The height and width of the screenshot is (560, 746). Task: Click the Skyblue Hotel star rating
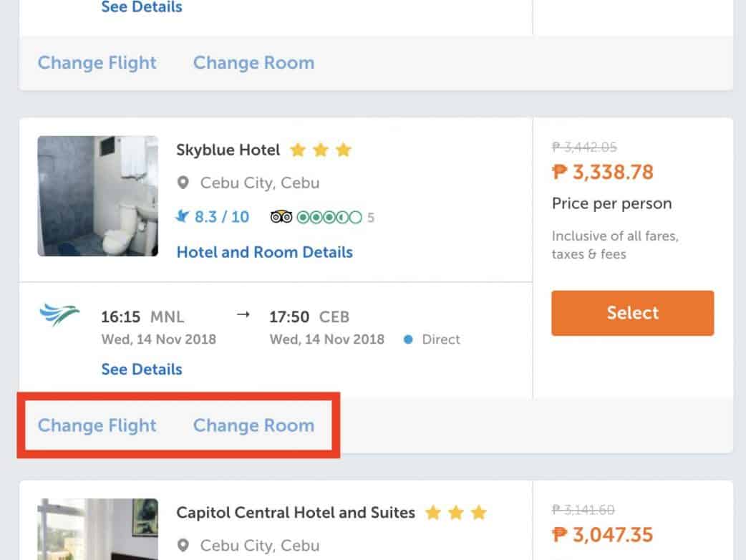(321, 150)
